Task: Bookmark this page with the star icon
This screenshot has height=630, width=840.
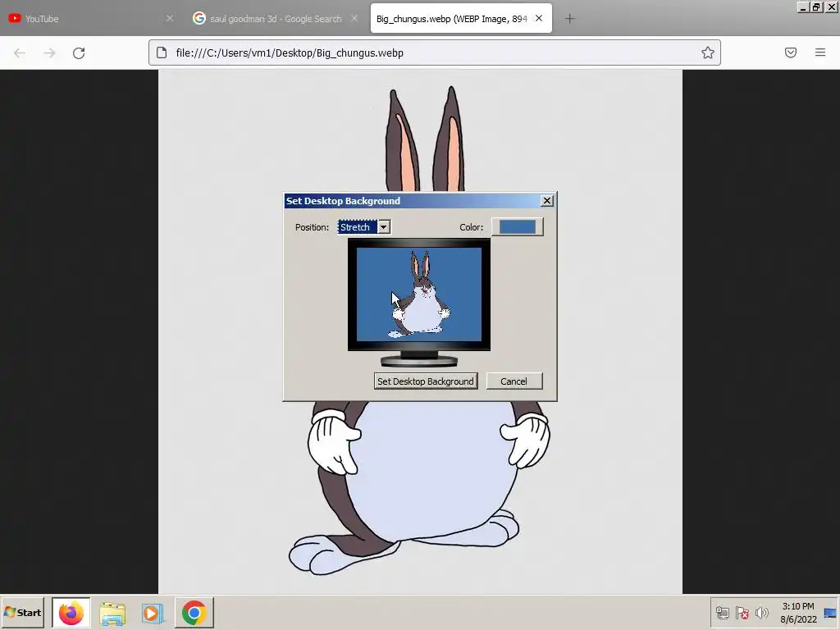Action: 708,52
